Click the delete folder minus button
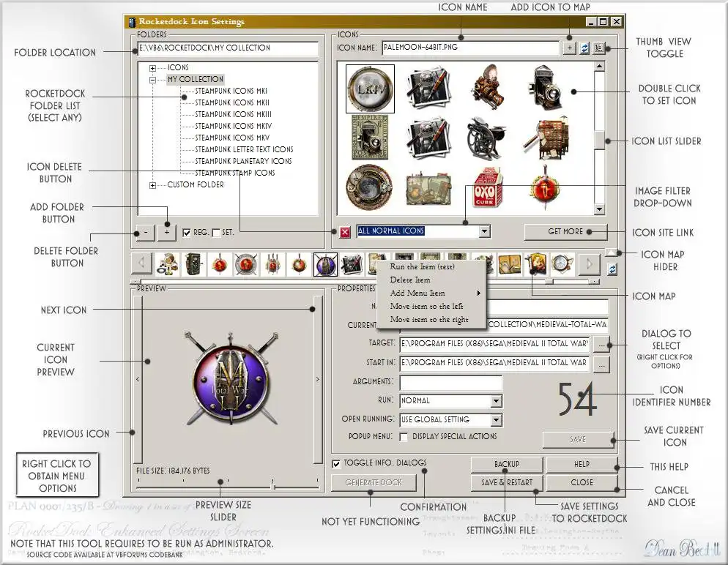This screenshot has height=565, width=728. pos(146,232)
